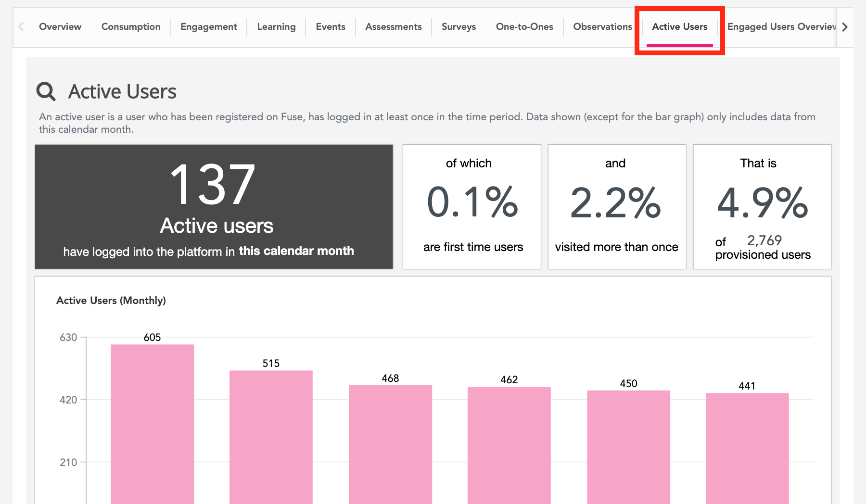Go to the Observations tab
Viewport: 866px width, 504px height.
pos(602,27)
